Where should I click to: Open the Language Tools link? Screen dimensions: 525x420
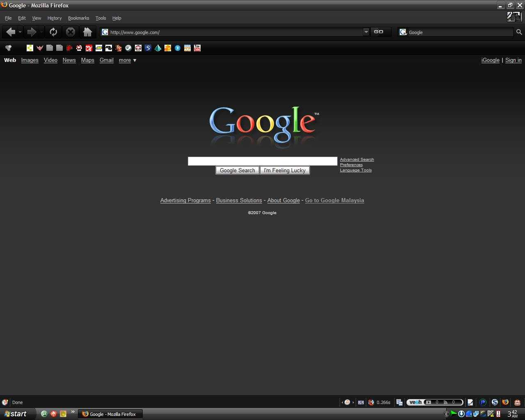pyautogui.click(x=356, y=170)
